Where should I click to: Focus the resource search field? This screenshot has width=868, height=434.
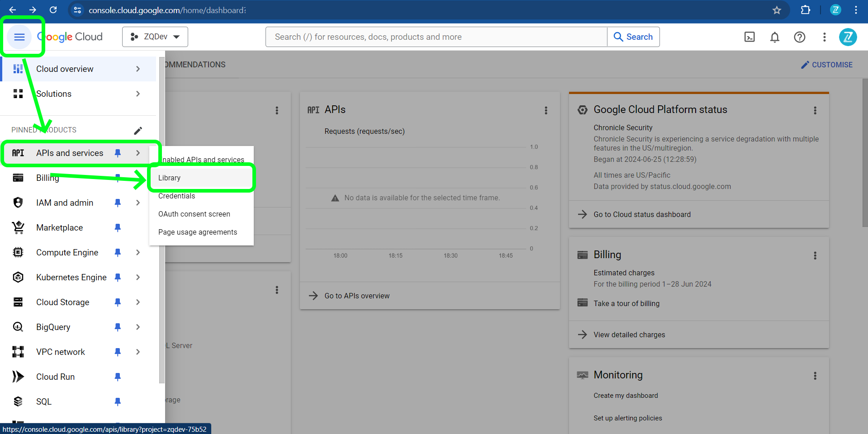[x=436, y=37]
